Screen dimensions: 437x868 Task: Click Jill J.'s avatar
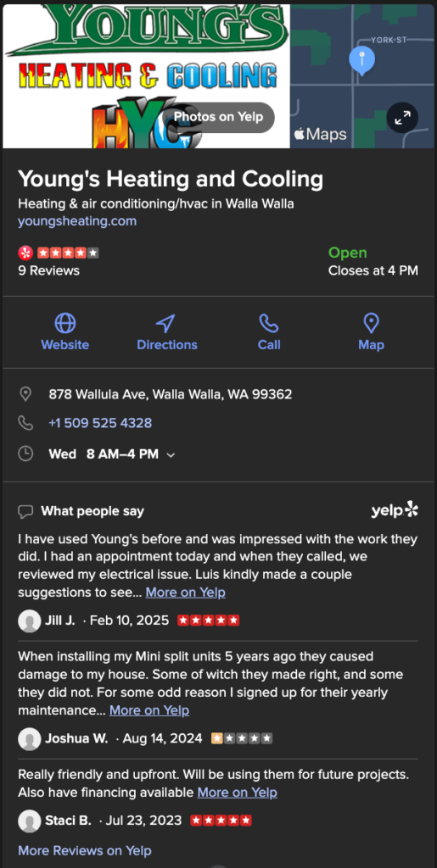click(x=30, y=620)
